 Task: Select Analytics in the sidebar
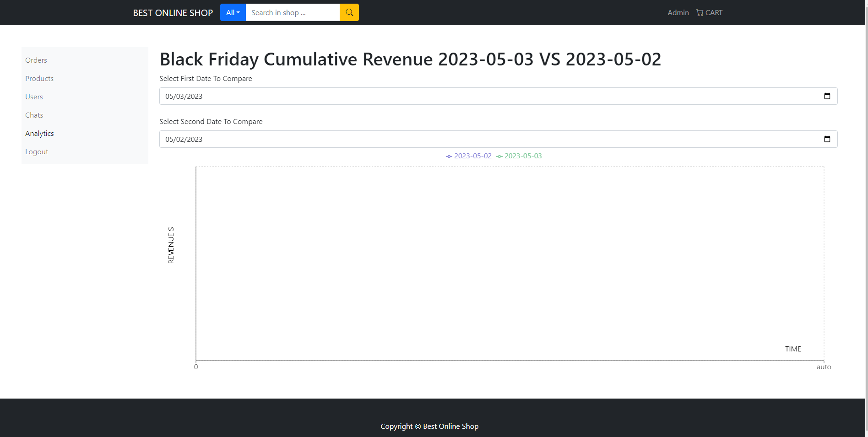[x=39, y=133]
